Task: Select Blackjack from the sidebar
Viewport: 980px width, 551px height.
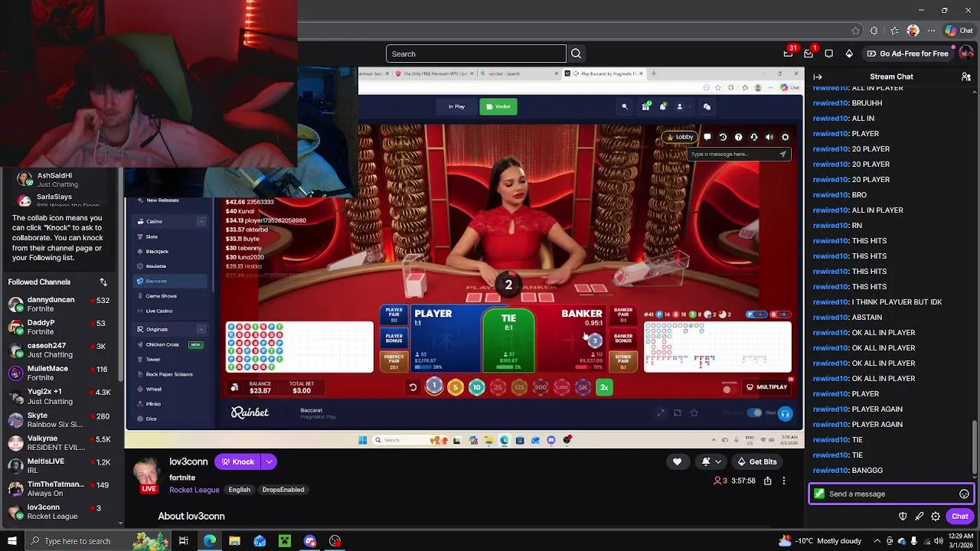Action: point(157,251)
